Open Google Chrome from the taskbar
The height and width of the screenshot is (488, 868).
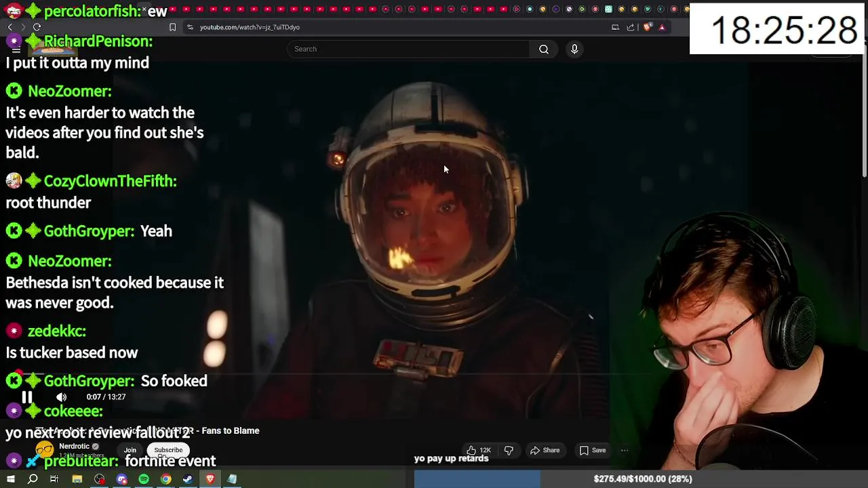[165, 479]
